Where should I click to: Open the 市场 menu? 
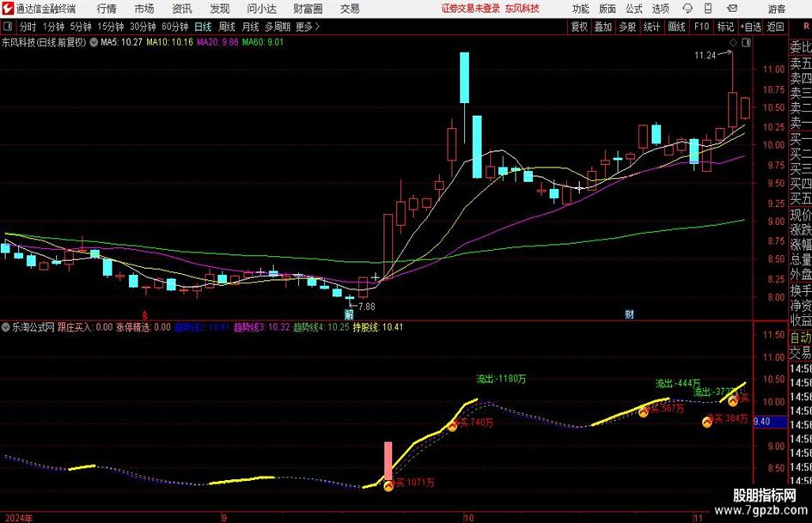(144, 9)
